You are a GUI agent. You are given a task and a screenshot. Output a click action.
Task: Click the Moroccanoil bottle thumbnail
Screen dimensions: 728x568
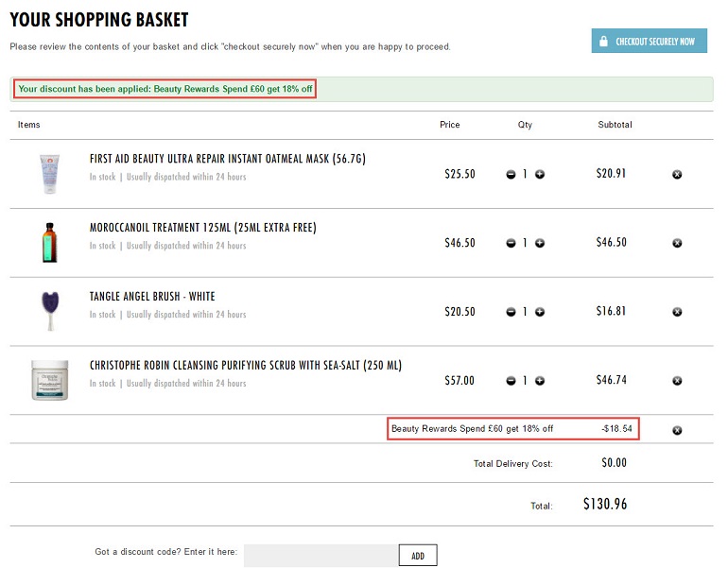(50, 243)
